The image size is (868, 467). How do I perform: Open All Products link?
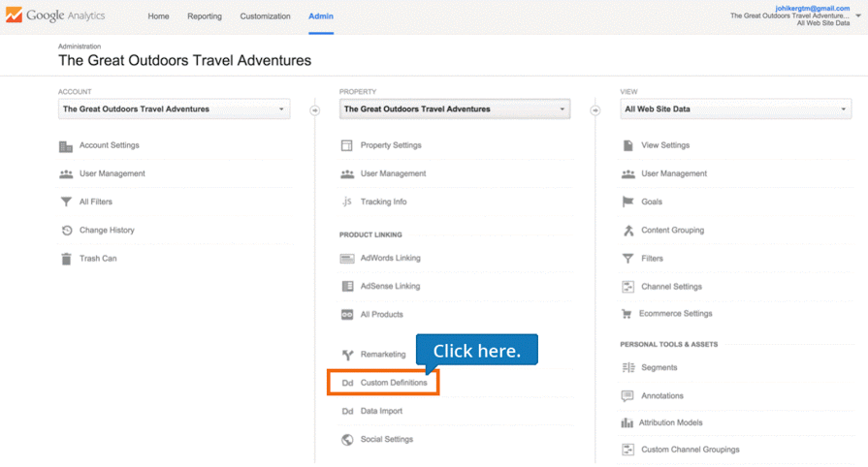382,314
